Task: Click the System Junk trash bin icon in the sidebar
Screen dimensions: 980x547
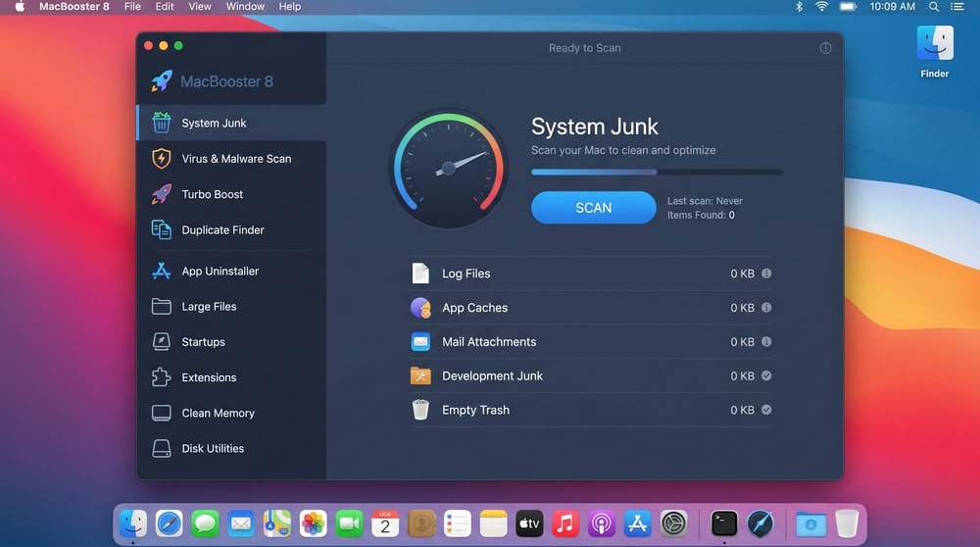Action: coord(162,123)
